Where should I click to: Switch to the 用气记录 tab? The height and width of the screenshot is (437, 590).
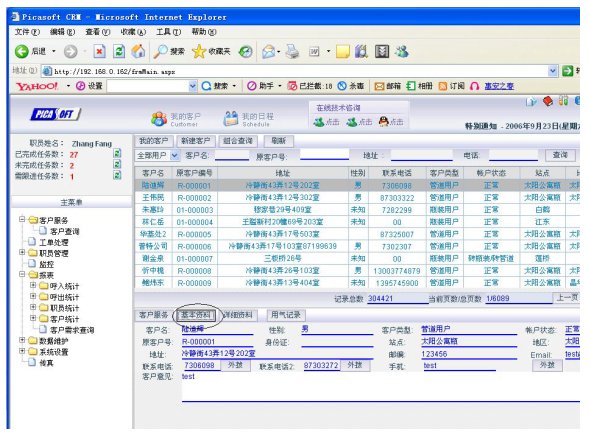pos(286,315)
